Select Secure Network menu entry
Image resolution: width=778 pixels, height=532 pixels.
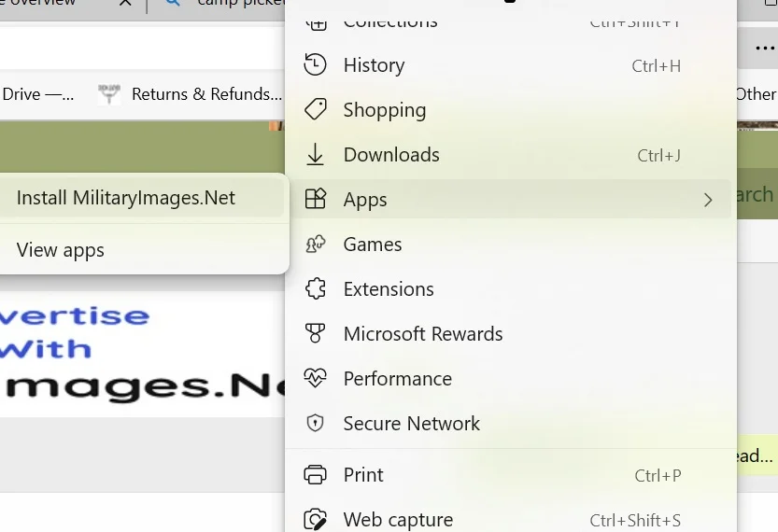click(x=511, y=423)
